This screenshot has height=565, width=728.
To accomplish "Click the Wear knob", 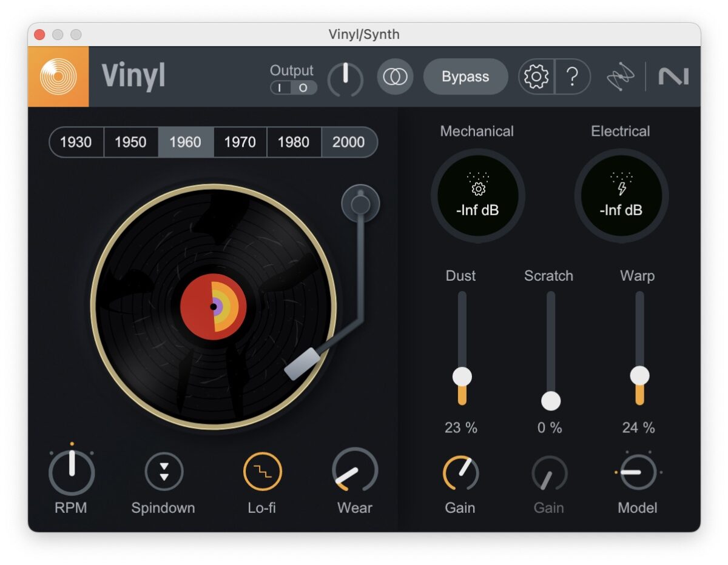I will point(355,471).
